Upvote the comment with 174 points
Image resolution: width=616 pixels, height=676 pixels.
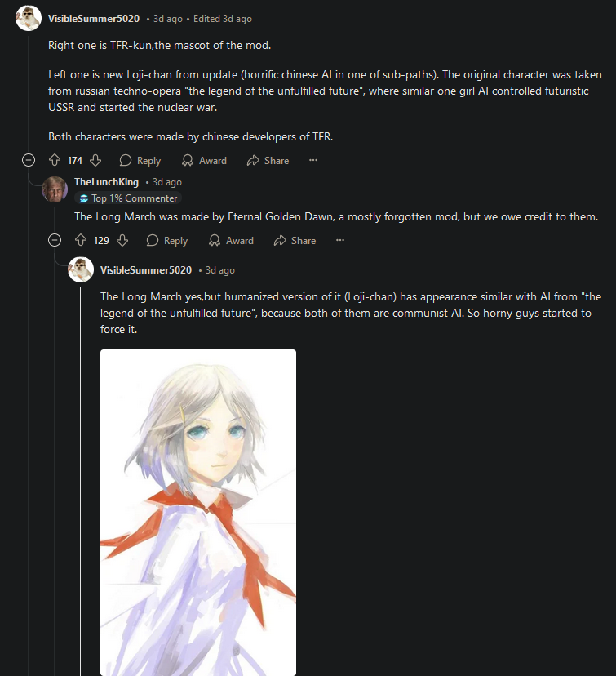point(55,160)
